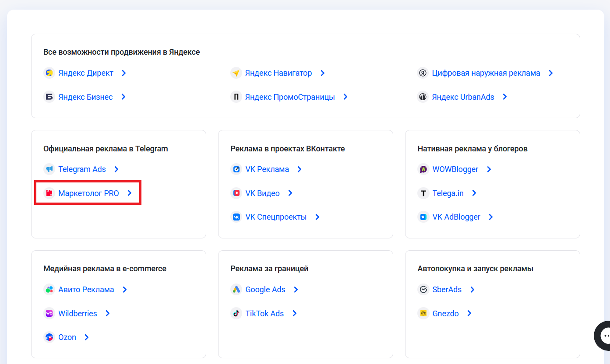Click the Google Ads icon

pos(236,289)
